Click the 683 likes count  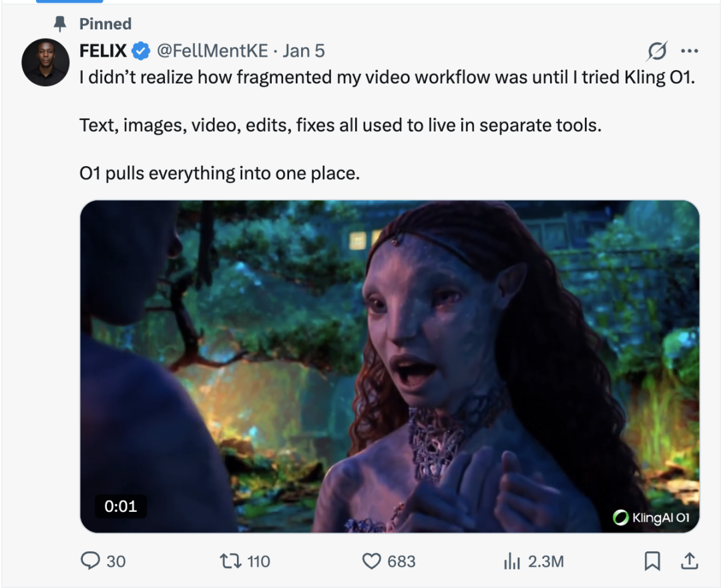point(401,562)
